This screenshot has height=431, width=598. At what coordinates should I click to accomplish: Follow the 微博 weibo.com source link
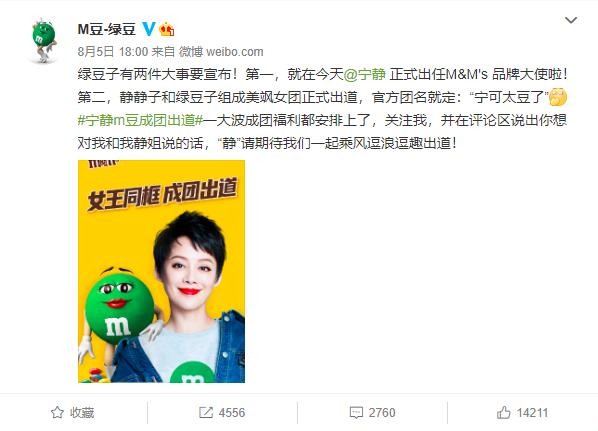(221, 51)
